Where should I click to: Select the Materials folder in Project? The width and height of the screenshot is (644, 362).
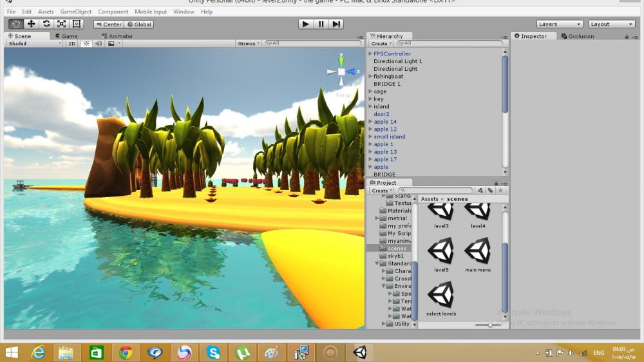pos(395,211)
